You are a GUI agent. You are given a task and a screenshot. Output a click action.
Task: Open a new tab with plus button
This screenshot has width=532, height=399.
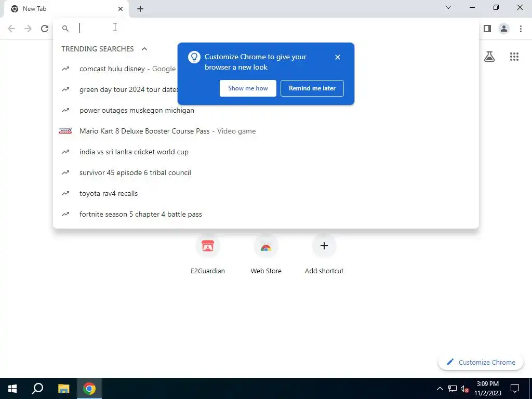coord(140,9)
